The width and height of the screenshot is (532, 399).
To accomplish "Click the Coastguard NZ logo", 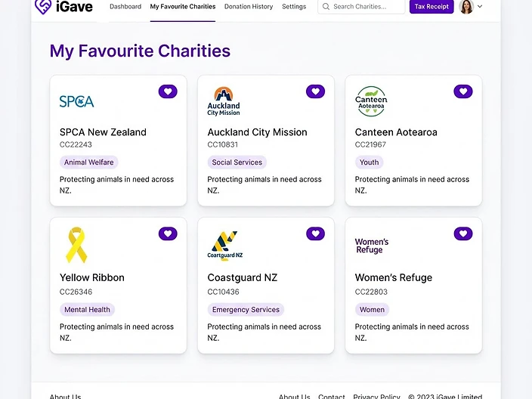I will point(225,246).
